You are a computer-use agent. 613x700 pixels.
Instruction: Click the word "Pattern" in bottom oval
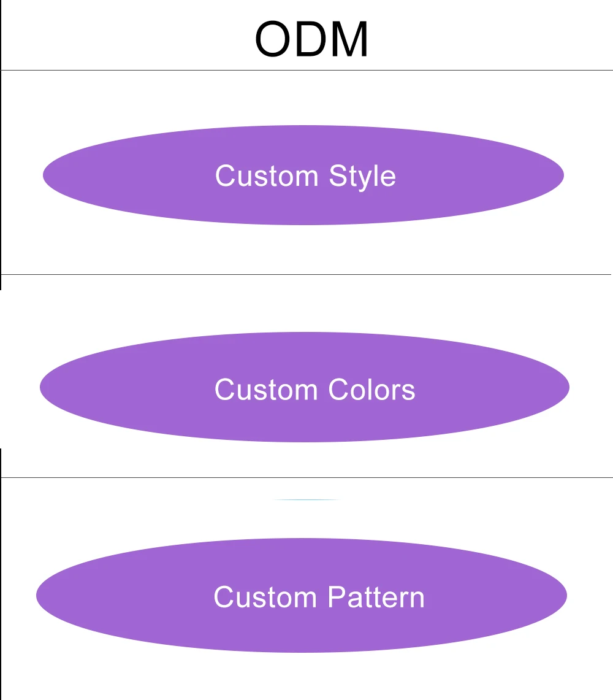(375, 598)
